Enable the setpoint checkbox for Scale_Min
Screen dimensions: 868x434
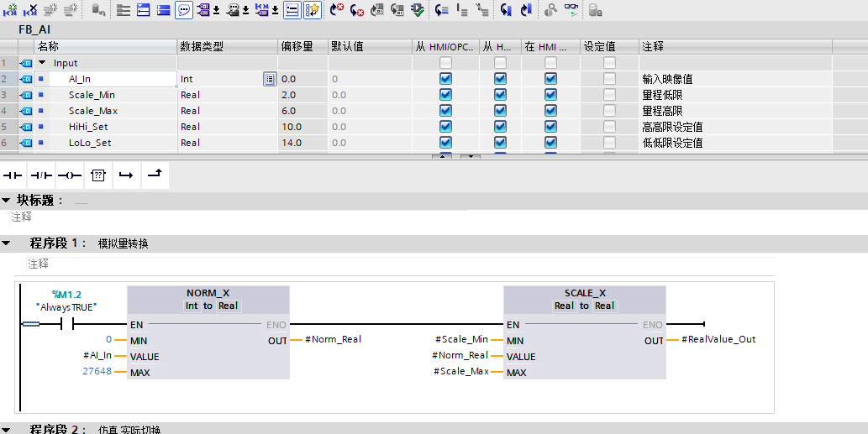609,95
